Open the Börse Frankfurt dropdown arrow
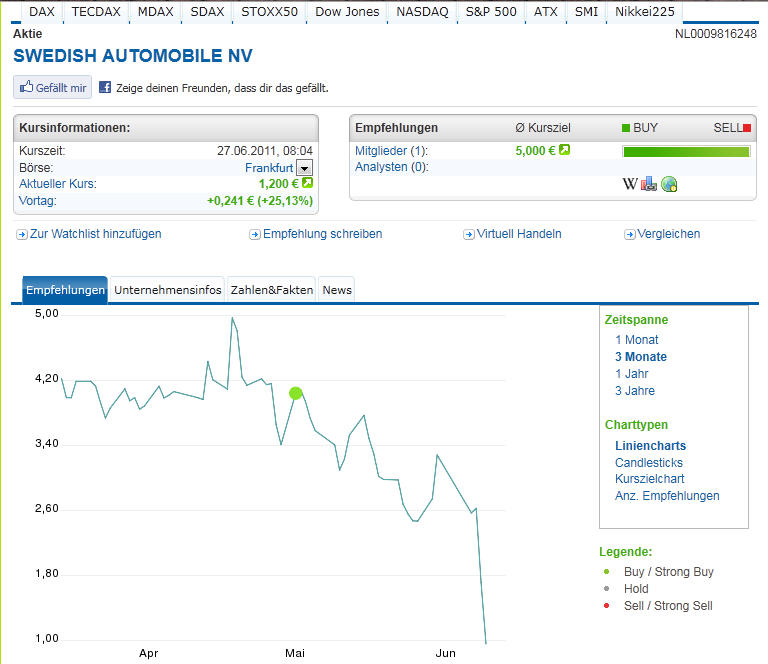This screenshot has width=768, height=664. pos(304,168)
